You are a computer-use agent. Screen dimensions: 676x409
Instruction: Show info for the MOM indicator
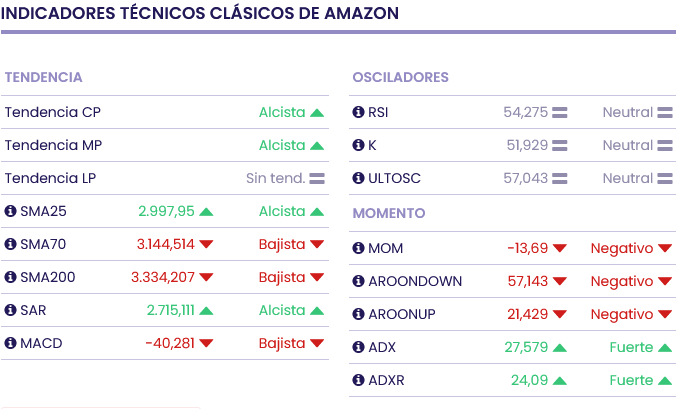(x=359, y=249)
